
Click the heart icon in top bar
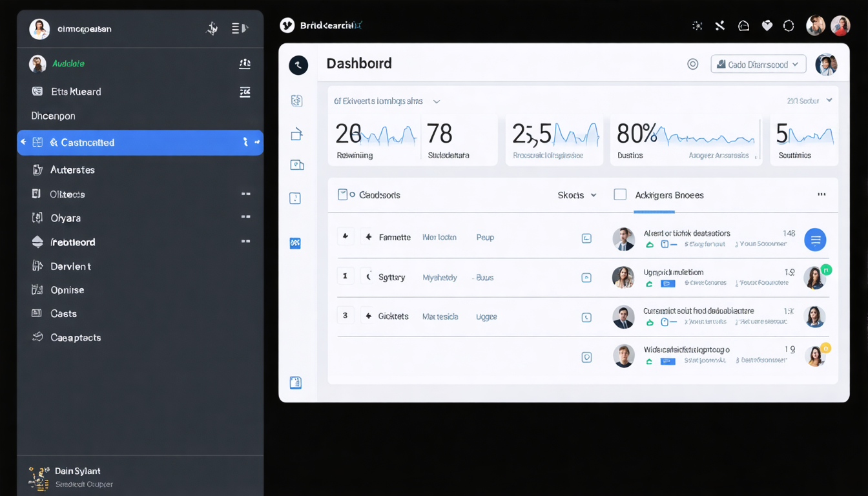tap(767, 26)
